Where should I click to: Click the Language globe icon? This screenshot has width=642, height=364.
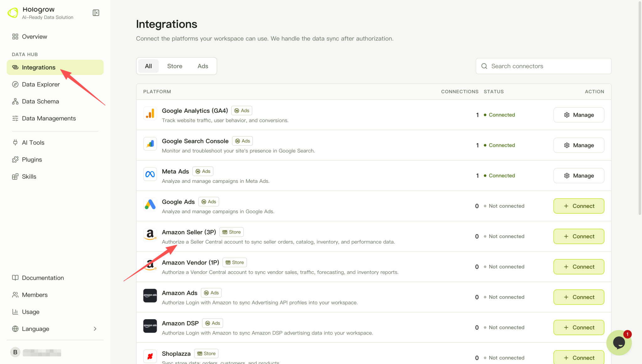[15, 329]
